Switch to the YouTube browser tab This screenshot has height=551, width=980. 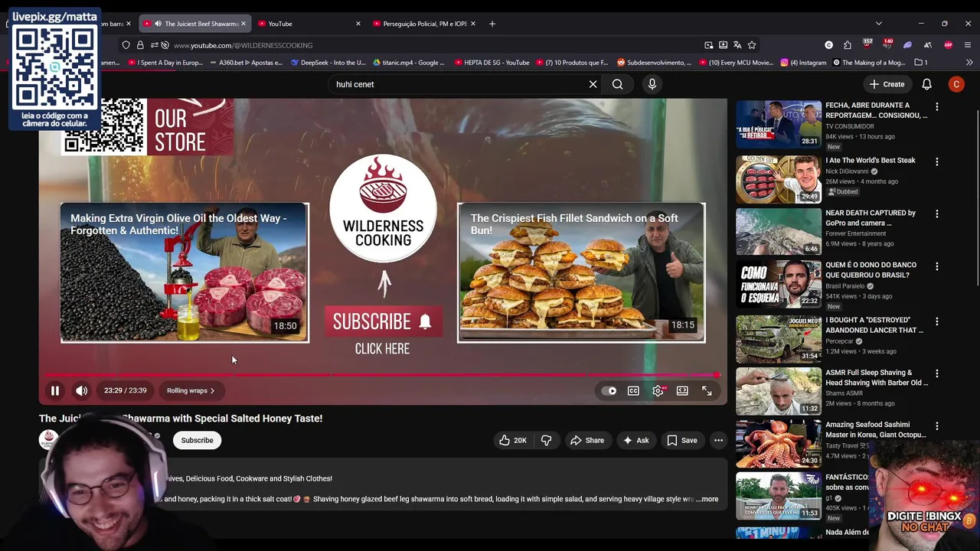(x=310, y=24)
